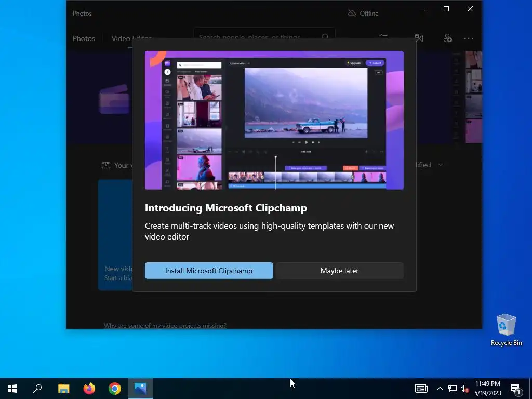Open News and interests in taskbar

421,389
